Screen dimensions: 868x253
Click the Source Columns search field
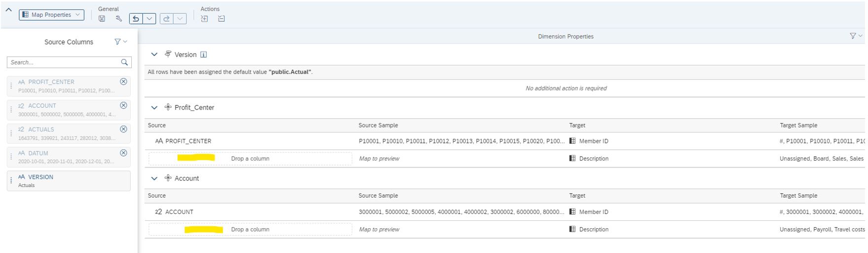63,62
